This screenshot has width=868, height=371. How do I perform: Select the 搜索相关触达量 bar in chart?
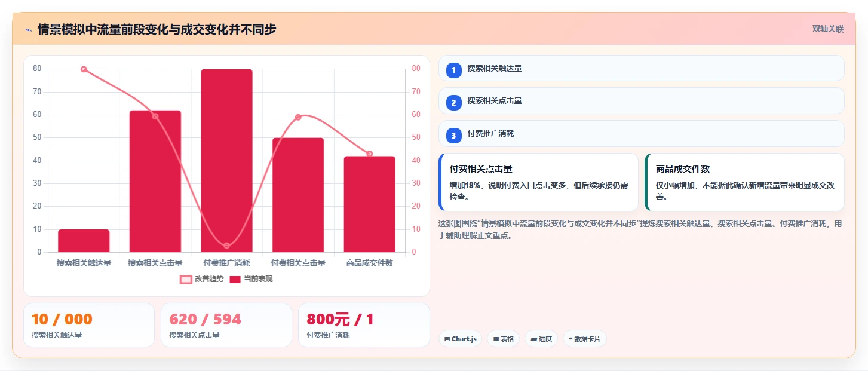[84, 241]
